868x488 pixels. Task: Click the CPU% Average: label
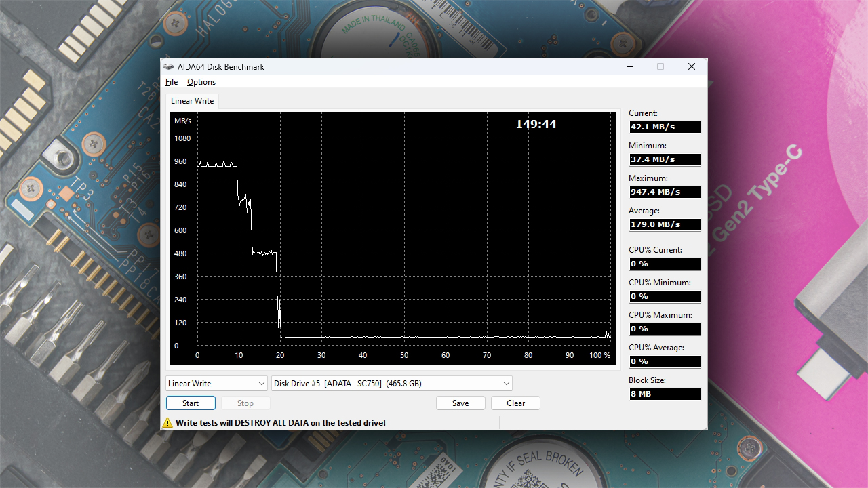click(x=656, y=348)
